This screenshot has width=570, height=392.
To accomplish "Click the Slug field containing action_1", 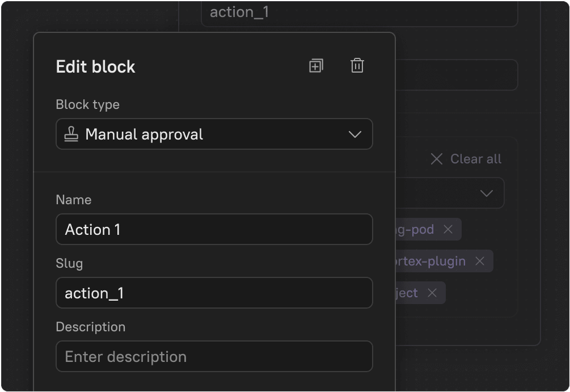I will tap(214, 293).
